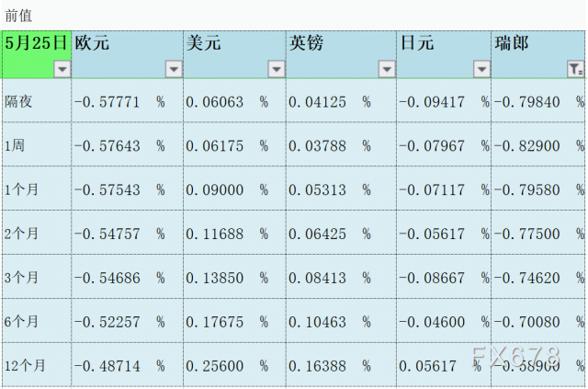Viewport: 588px width, 389px height.
Task: Click the 前值 label above the table
Action: click(18, 16)
